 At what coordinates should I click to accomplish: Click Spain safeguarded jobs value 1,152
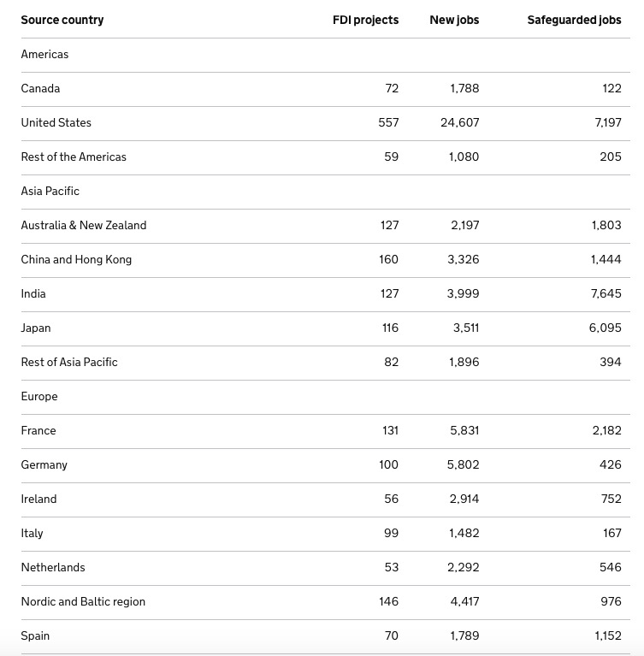(x=607, y=636)
